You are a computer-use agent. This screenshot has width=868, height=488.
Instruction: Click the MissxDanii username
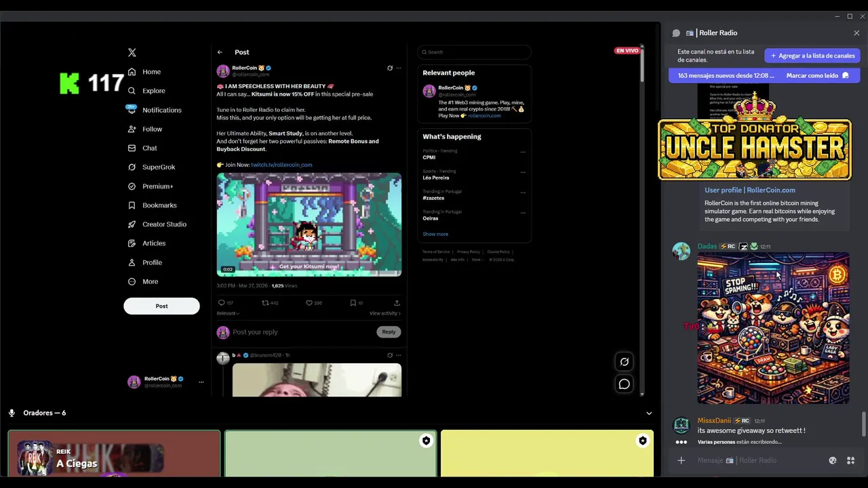point(714,421)
